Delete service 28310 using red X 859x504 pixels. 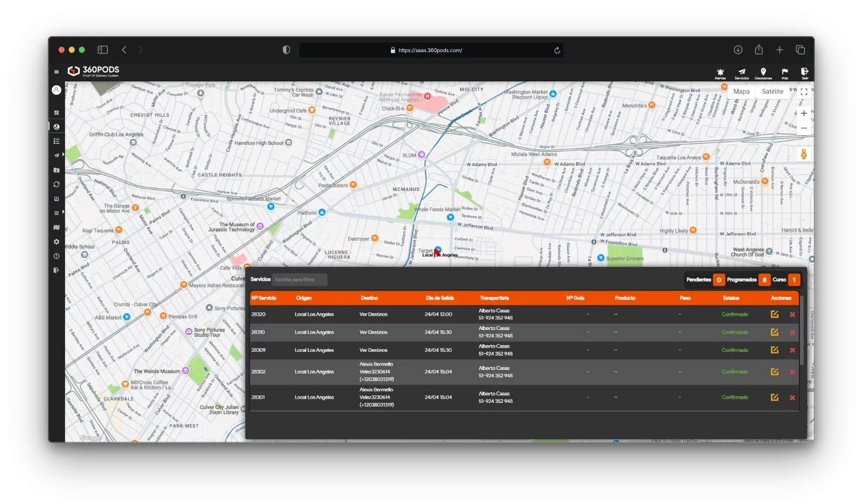pos(792,333)
